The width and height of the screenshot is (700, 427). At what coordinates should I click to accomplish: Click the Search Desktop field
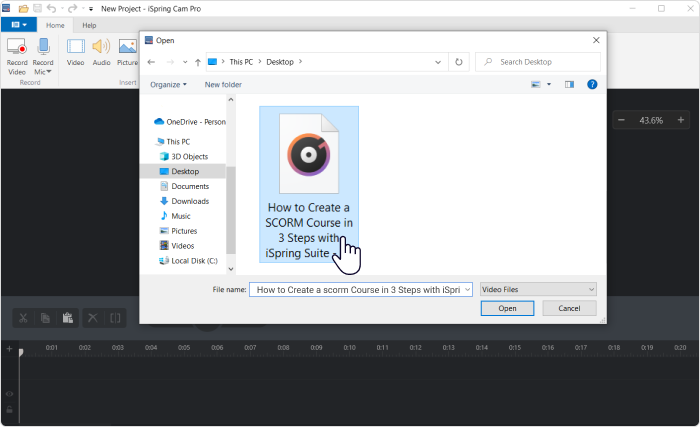click(538, 62)
